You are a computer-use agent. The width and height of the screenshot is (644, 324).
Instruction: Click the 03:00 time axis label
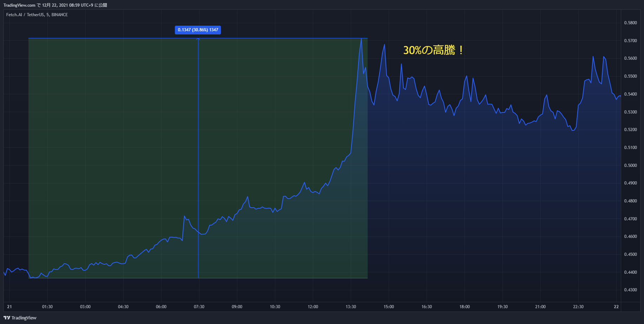pyautogui.click(x=85, y=307)
